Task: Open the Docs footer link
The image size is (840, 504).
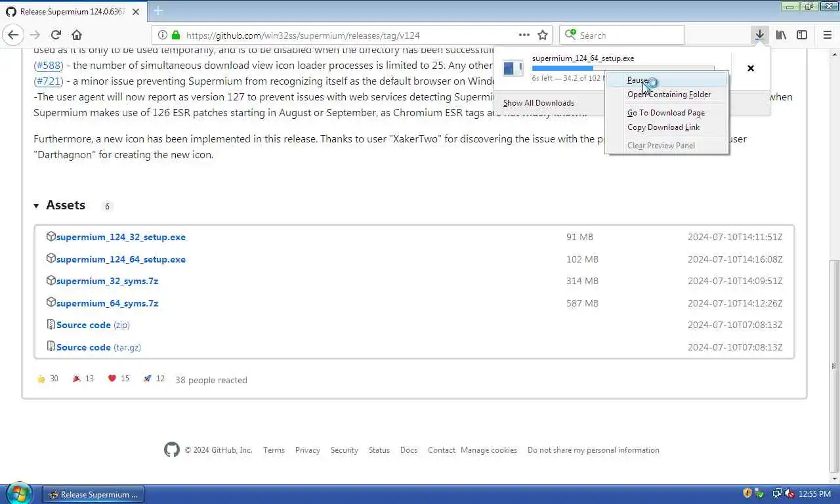Action: coord(409,450)
